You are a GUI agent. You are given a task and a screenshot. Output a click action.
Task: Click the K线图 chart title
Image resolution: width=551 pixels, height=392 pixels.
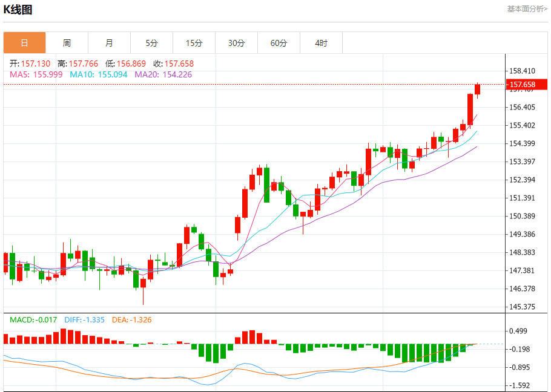tap(18, 10)
